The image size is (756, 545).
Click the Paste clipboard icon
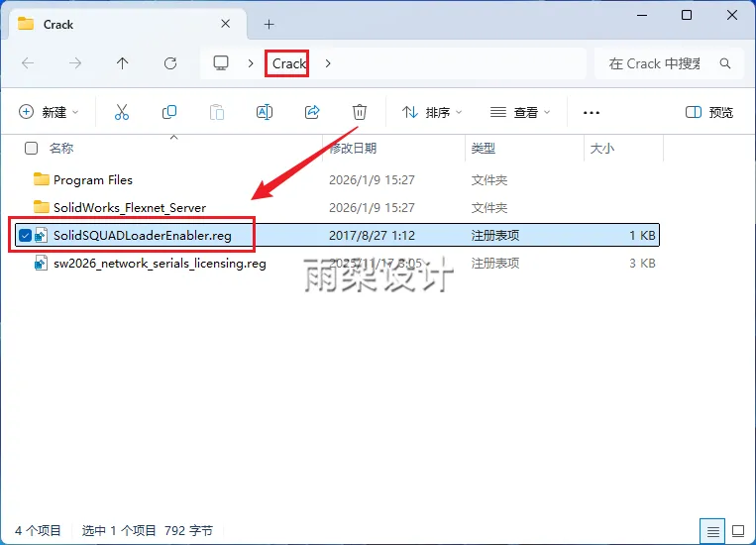tap(217, 112)
